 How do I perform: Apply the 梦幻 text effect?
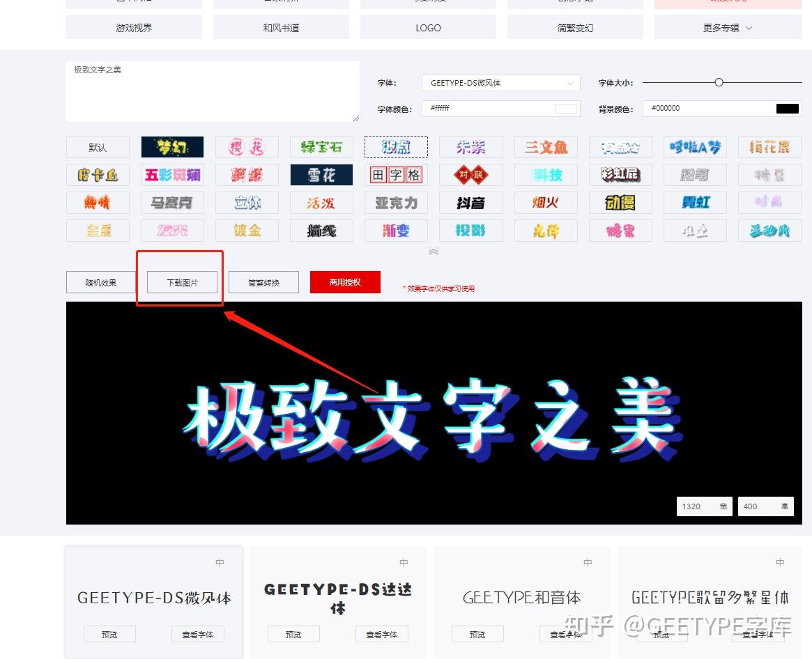[x=171, y=147]
